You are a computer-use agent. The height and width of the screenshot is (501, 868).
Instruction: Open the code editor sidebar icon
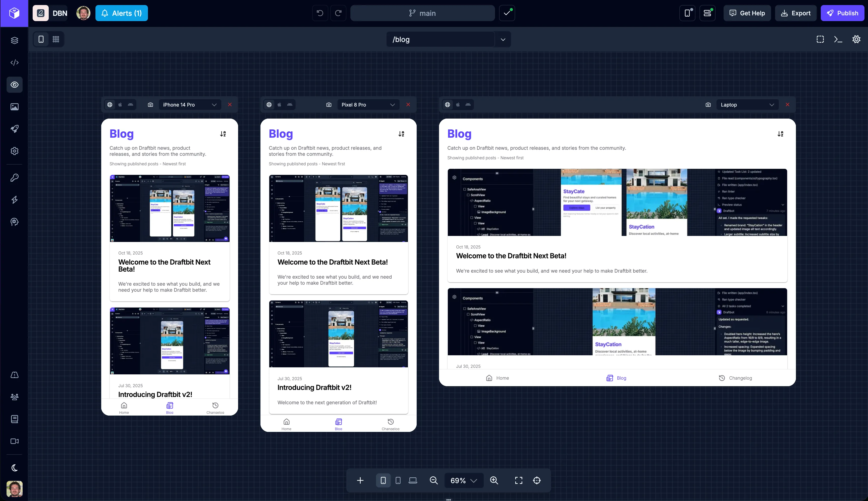coord(15,63)
